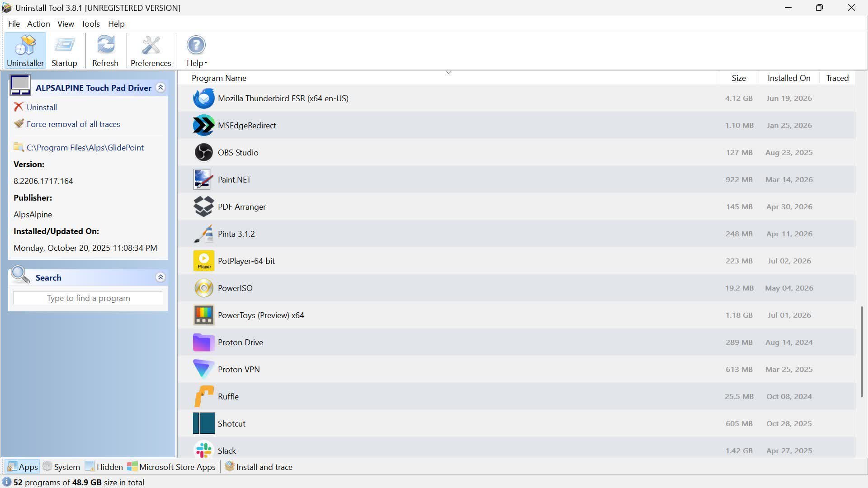868x488 pixels.
Task: Focus the 'Type to find a program' search field
Action: pos(88,298)
